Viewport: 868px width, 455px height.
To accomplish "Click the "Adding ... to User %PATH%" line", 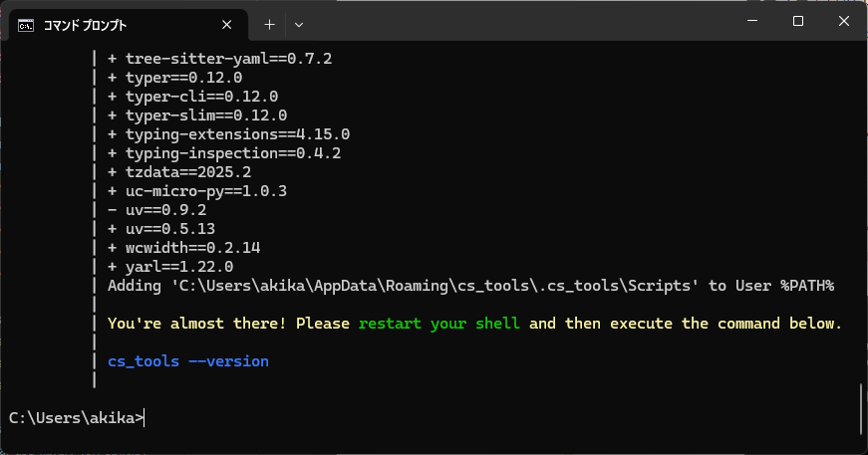I will [470, 286].
